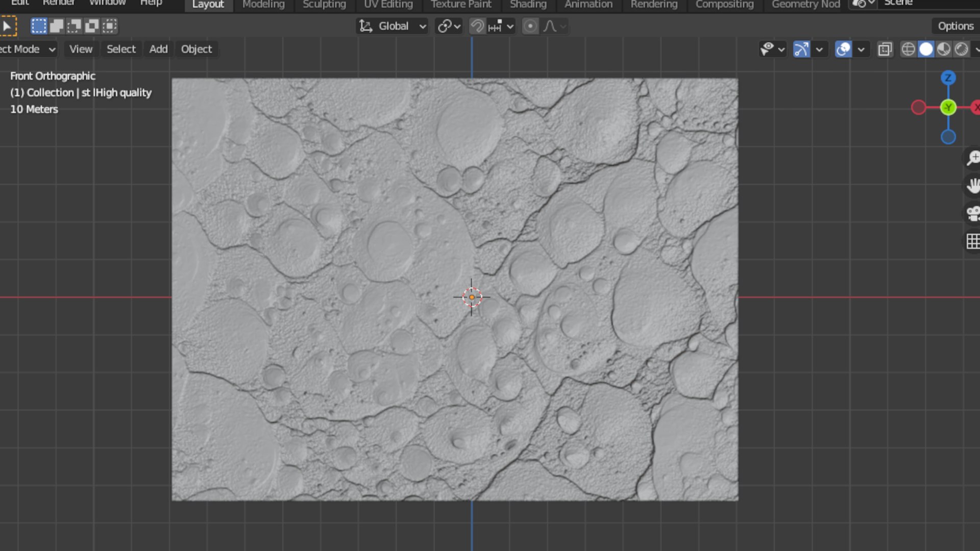Click the textured terrain mesh object
Viewport: 980px width, 551px height.
click(455, 289)
